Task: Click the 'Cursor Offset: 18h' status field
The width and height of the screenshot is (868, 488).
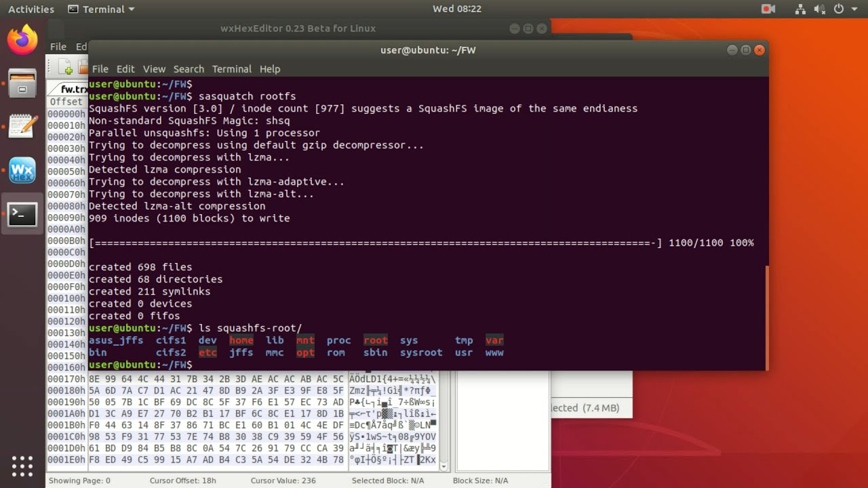Action: pyautogui.click(x=183, y=481)
